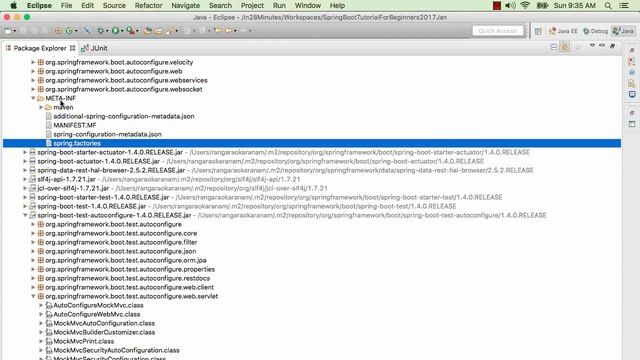Select the Java perspective button
This screenshot has width=640, height=360.
(623, 31)
